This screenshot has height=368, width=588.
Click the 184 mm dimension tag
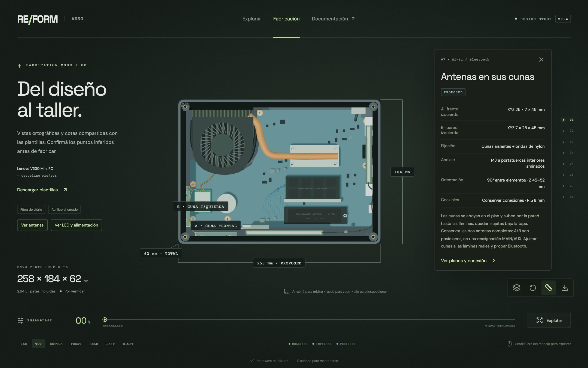click(402, 172)
